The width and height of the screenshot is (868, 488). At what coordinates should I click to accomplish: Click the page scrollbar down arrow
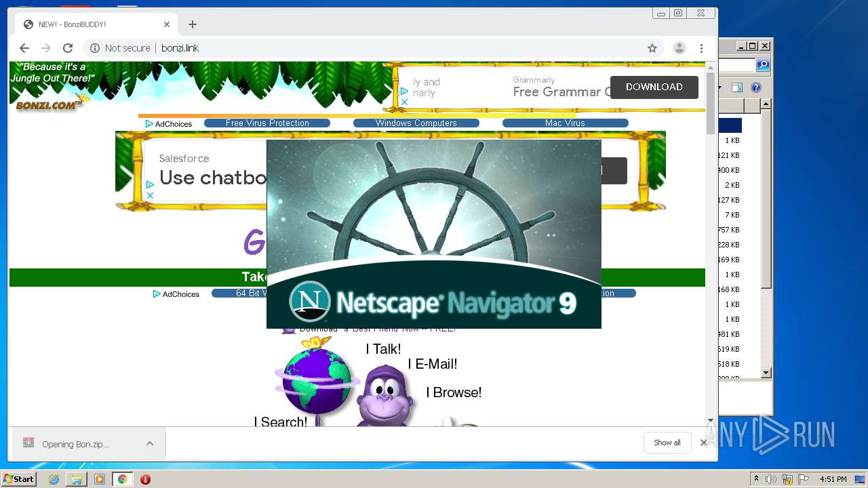tap(711, 421)
